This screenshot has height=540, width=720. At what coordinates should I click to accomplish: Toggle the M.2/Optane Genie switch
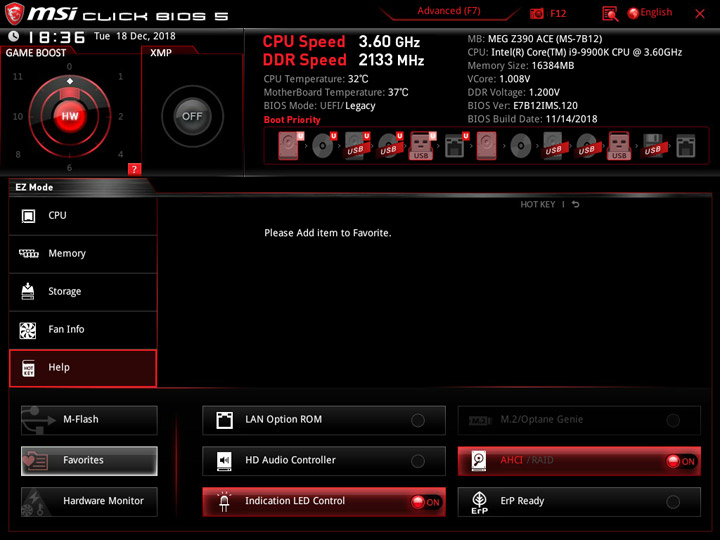pos(673,420)
